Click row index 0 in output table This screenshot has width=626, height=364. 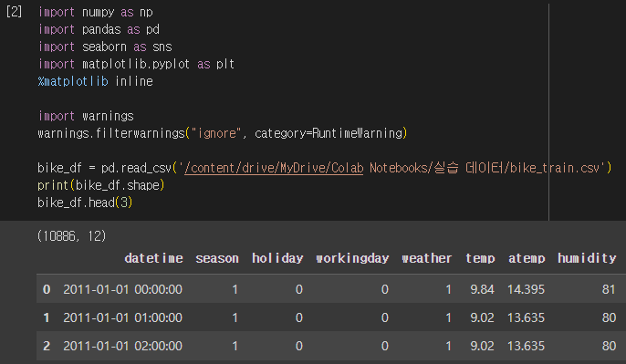point(47,289)
